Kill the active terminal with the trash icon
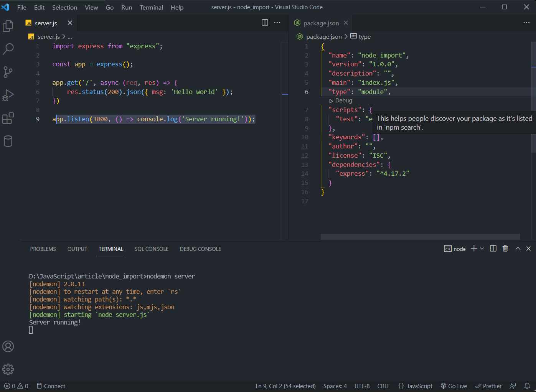 click(505, 249)
